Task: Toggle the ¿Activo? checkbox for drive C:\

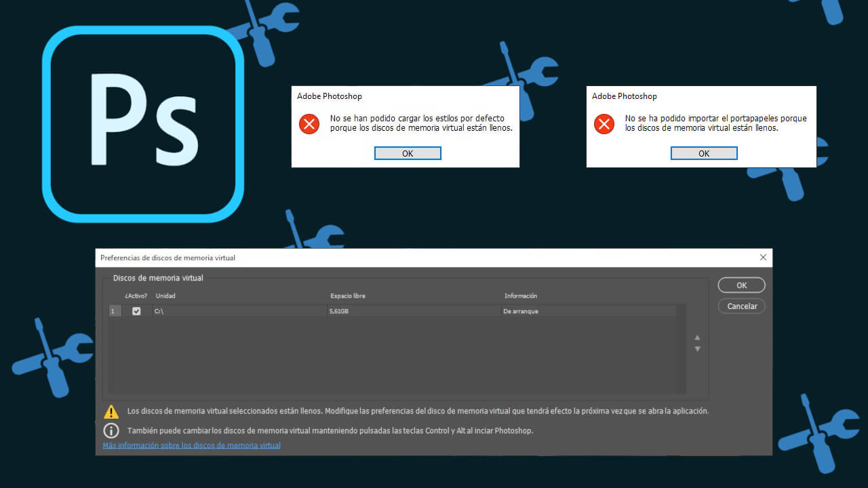Action: [136, 311]
